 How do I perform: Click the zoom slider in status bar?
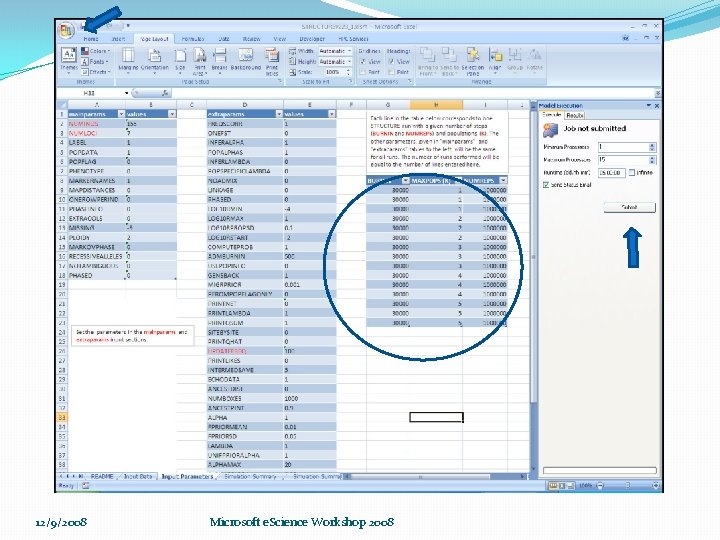[x=628, y=485]
